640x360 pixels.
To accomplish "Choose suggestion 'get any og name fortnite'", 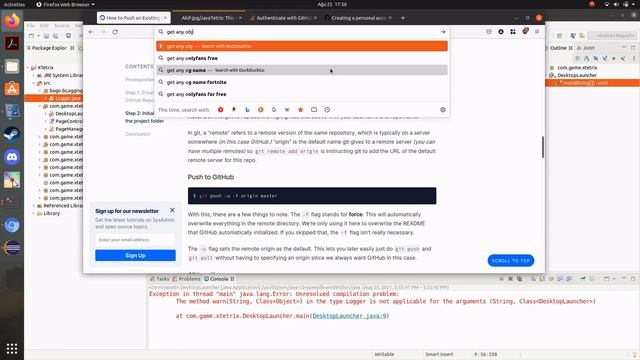I will [x=302, y=82].
